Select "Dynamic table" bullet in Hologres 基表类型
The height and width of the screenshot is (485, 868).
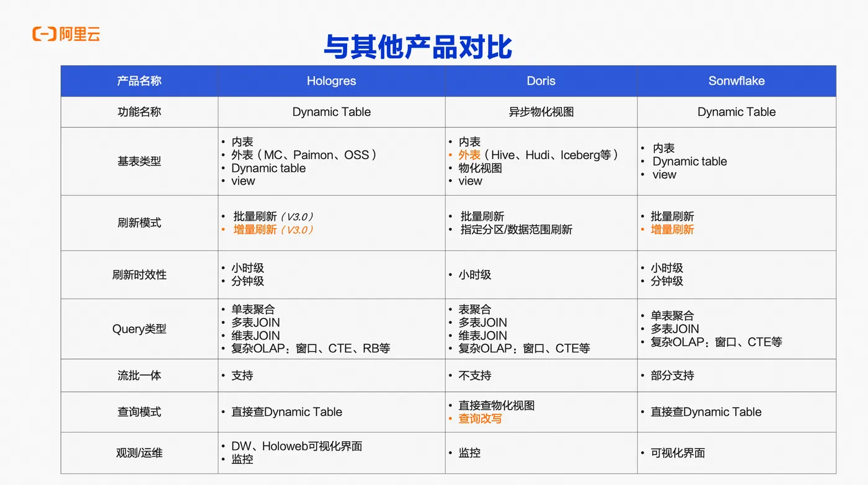click(268, 168)
